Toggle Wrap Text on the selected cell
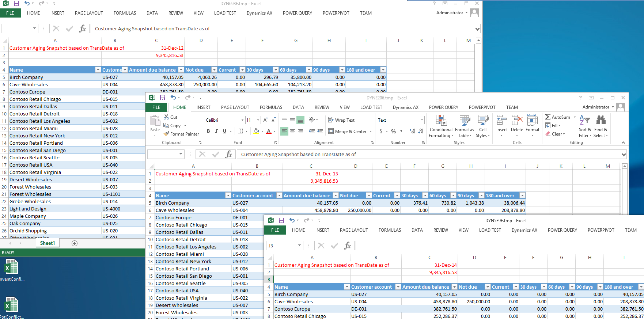This screenshot has width=644, height=319. coord(341,120)
